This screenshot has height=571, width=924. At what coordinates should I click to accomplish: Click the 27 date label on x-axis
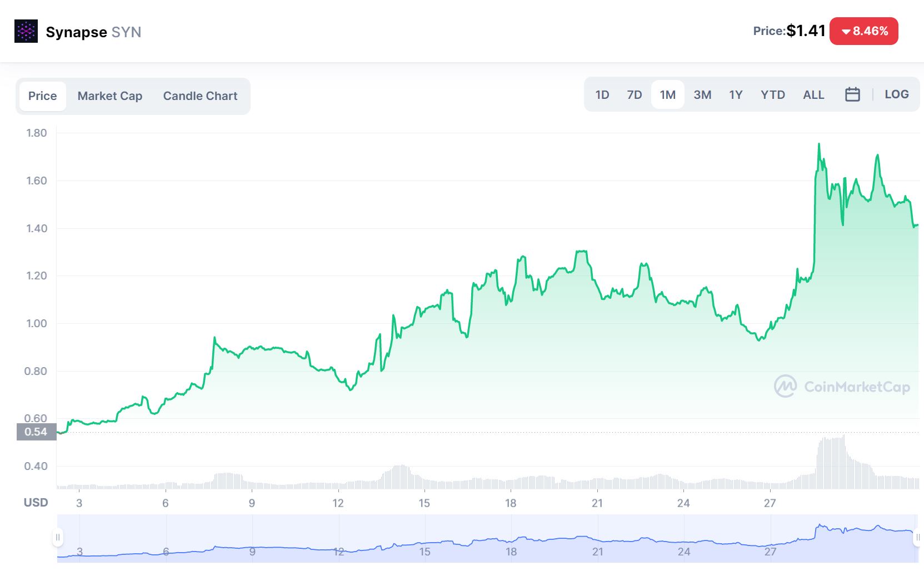coord(770,503)
